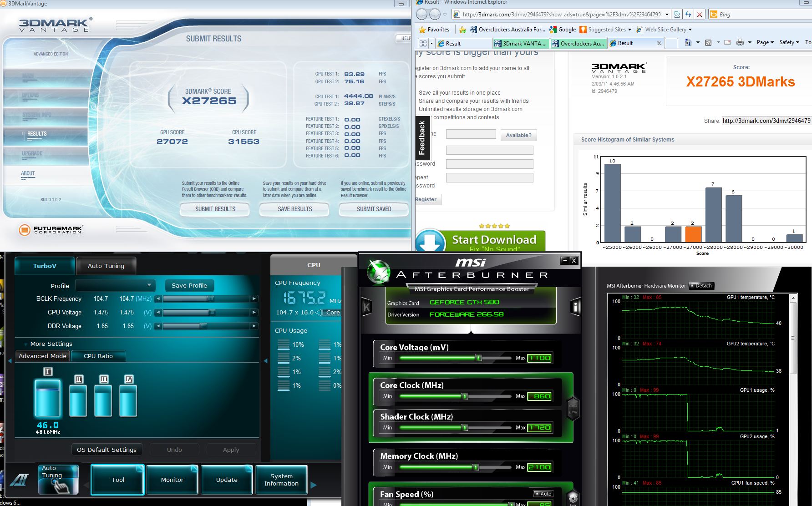The height and width of the screenshot is (506, 812).
Task: Switch to the TurboV tab
Action: [45, 266]
